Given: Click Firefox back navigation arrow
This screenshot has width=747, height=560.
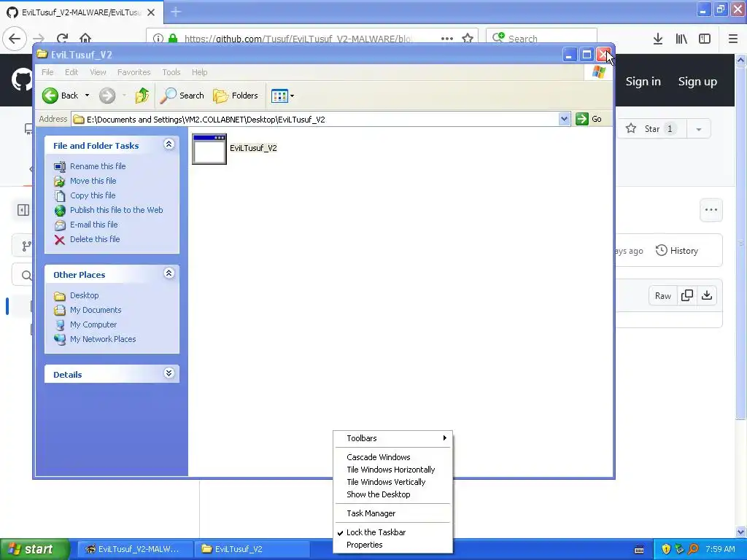Looking at the screenshot, I should [x=15, y=39].
